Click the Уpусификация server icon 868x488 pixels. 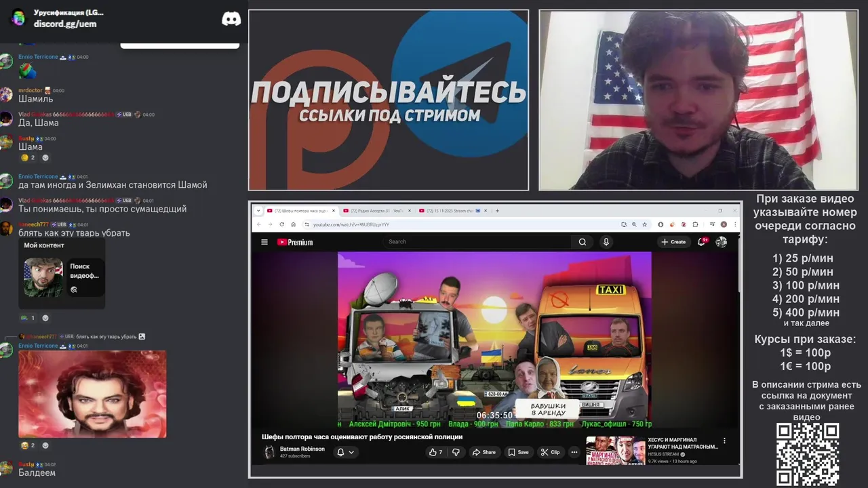tap(18, 18)
